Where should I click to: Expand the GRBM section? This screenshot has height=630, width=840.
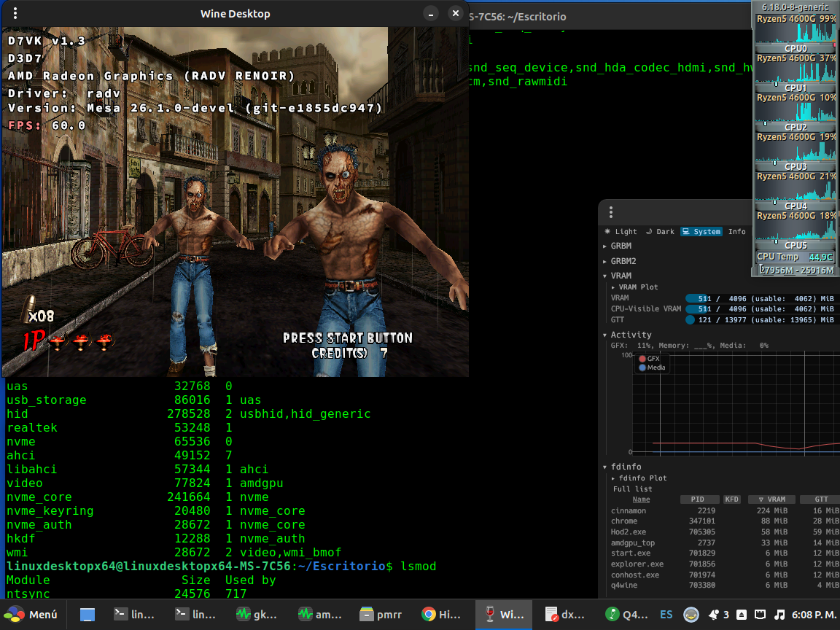point(617,246)
